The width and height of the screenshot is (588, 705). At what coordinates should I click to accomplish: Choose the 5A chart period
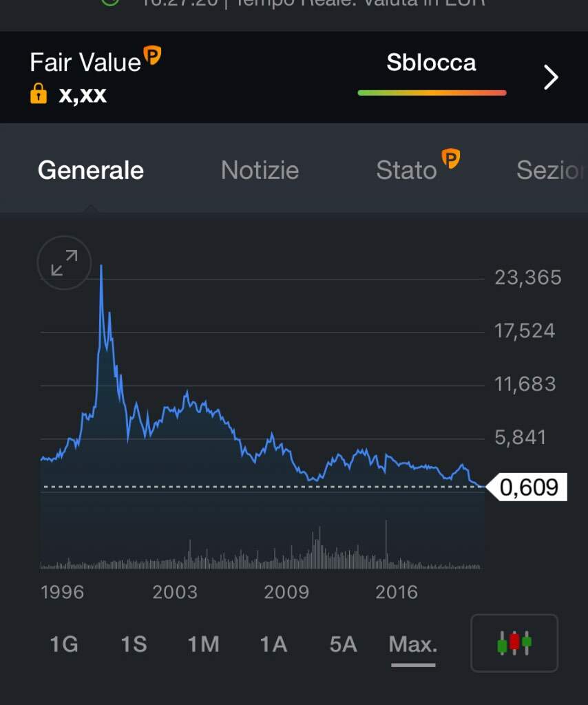(x=343, y=644)
